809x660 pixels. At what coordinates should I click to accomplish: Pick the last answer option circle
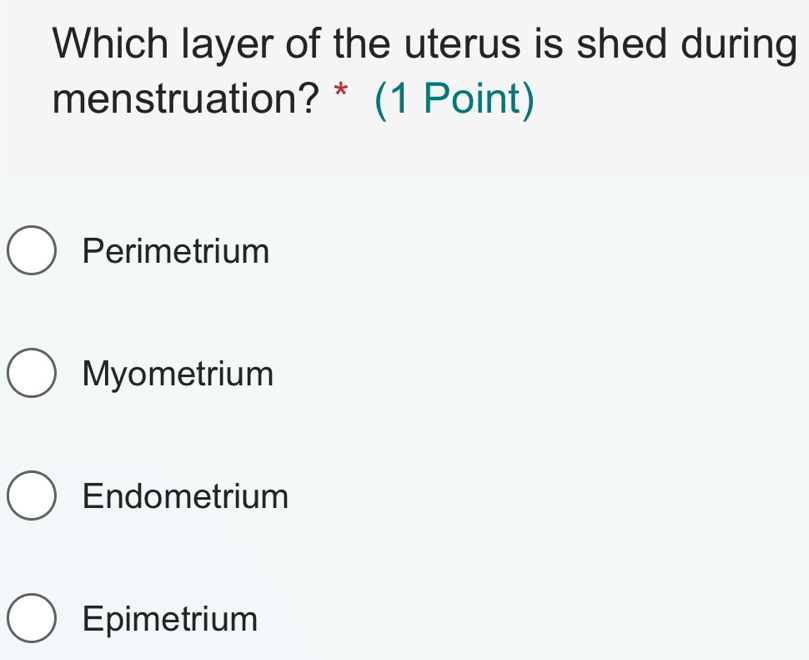[32, 619]
